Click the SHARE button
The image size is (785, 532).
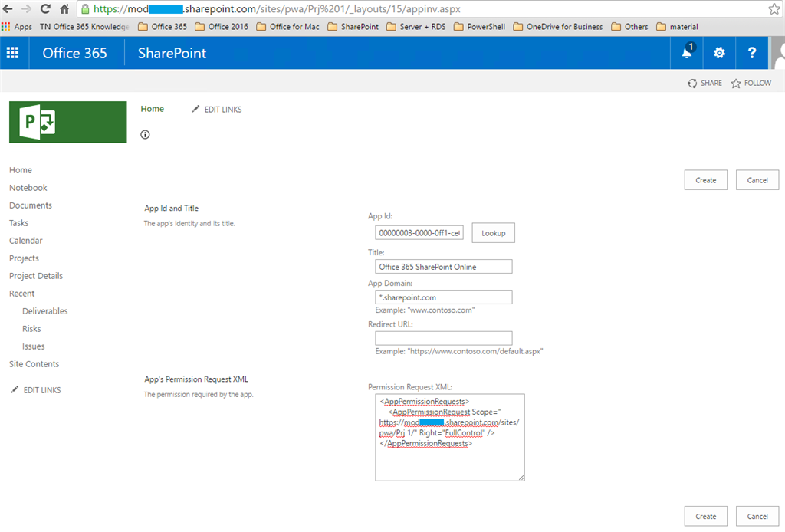pos(705,83)
